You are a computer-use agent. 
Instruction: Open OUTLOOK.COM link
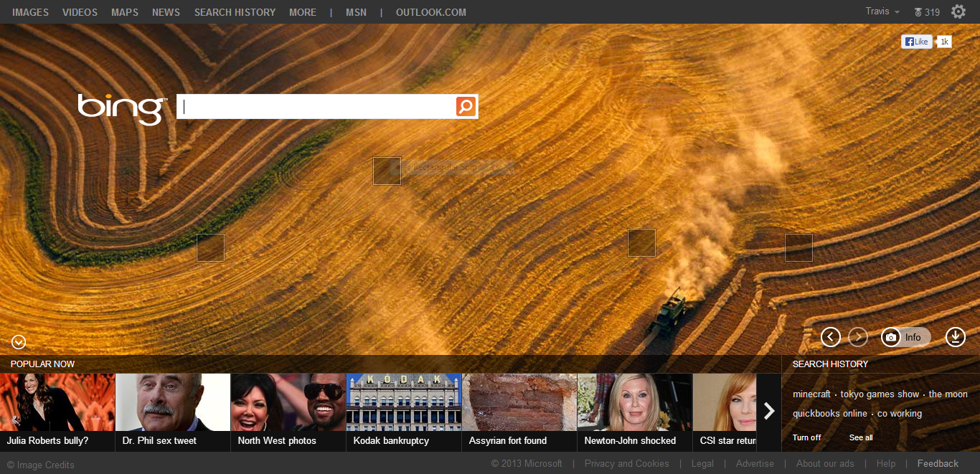(430, 12)
